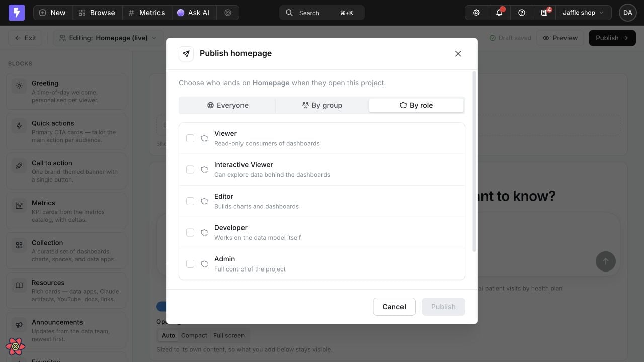644x362 pixels.
Task: Click 'Full control of the project' text
Action: point(250,269)
